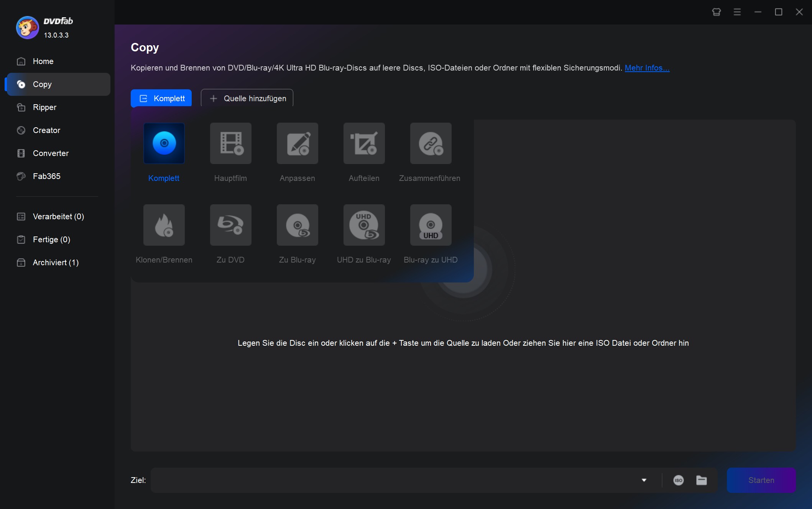Click the Aufteilen label

pos(364,178)
